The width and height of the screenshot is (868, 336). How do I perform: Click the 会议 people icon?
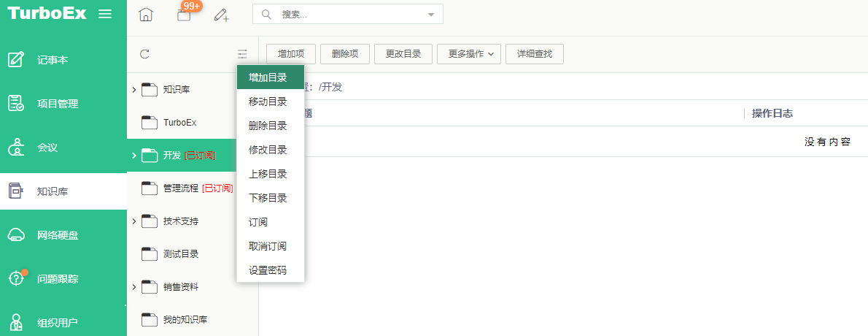pyautogui.click(x=16, y=147)
